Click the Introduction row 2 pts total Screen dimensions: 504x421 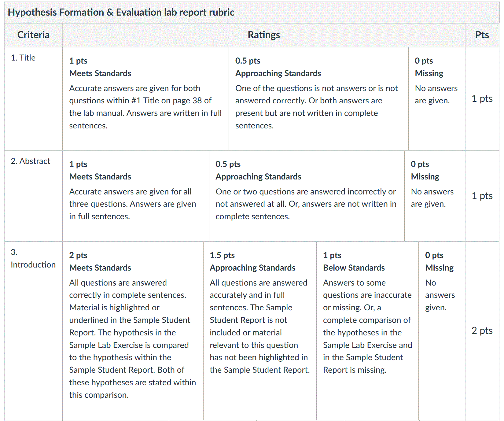[482, 331]
